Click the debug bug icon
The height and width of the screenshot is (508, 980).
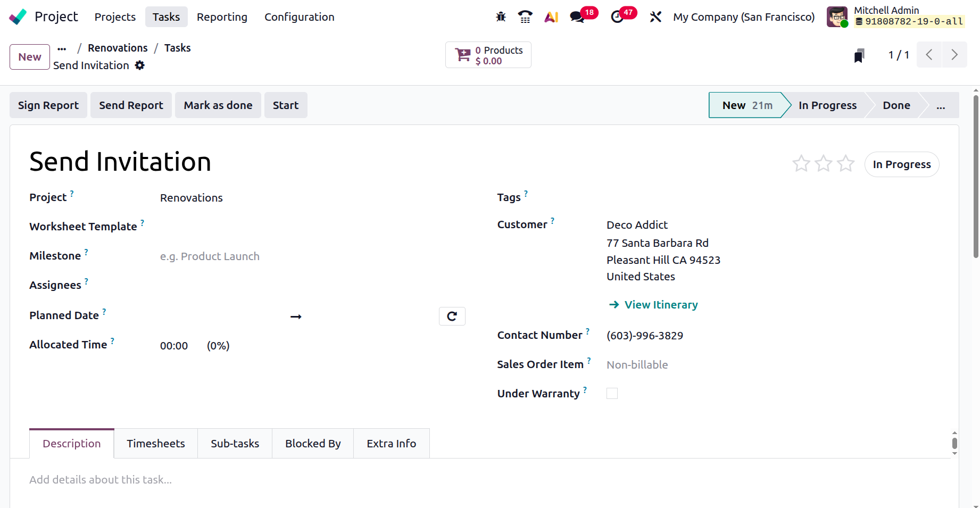coord(501,17)
